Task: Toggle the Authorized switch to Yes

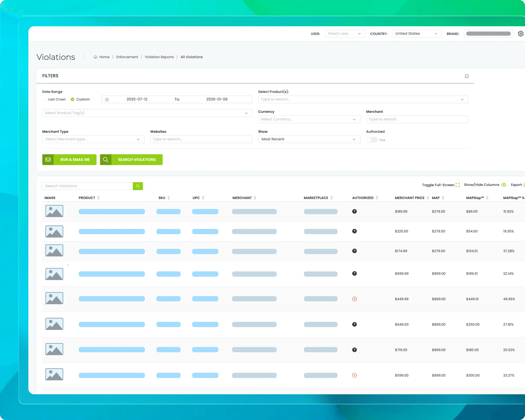Action: coord(371,140)
